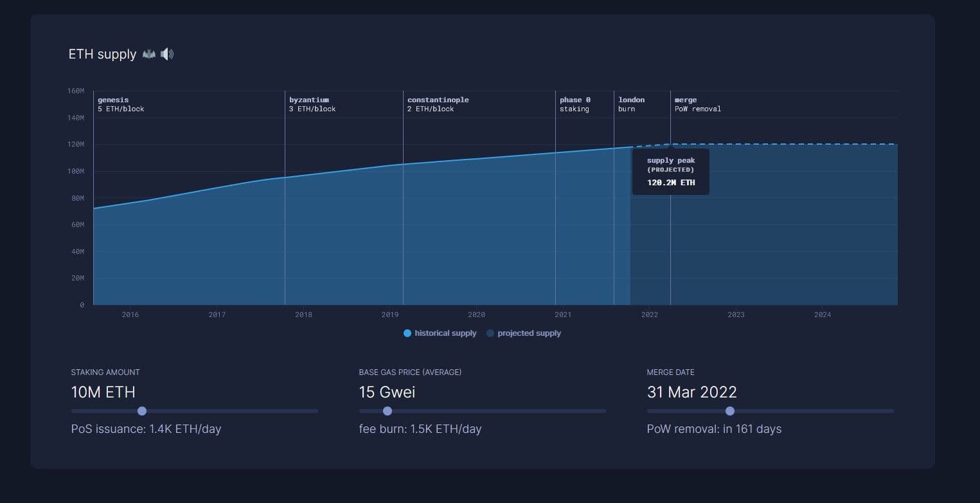Click the base gas price slider handle
The width and height of the screenshot is (980, 503).
[x=388, y=411]
